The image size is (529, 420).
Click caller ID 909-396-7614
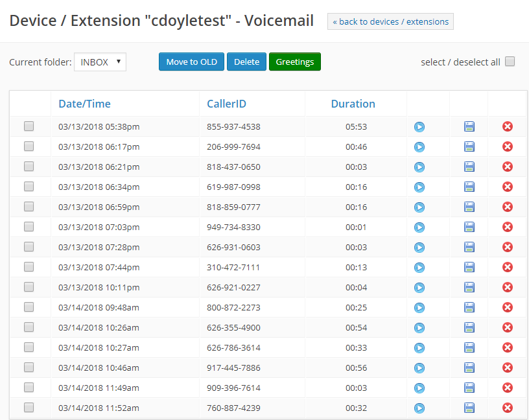point(233,388)
